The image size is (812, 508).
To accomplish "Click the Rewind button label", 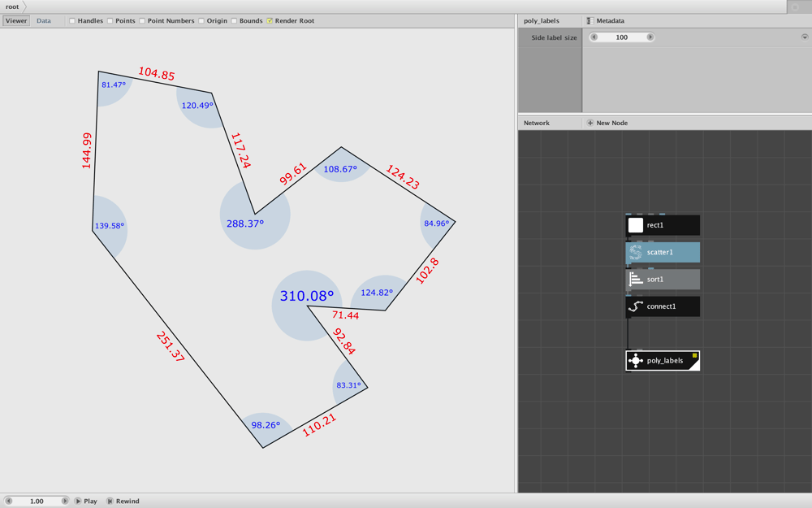I will [127, 501].
